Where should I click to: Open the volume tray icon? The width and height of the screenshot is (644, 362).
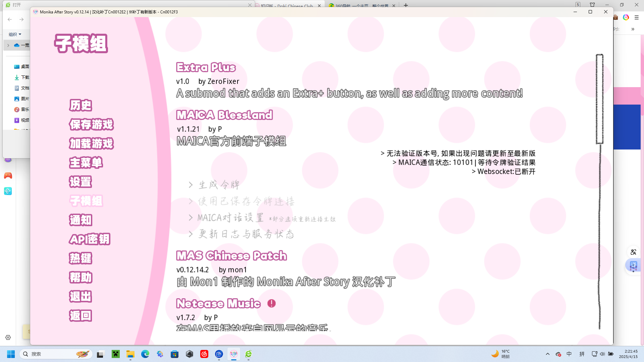coord(602,354)
